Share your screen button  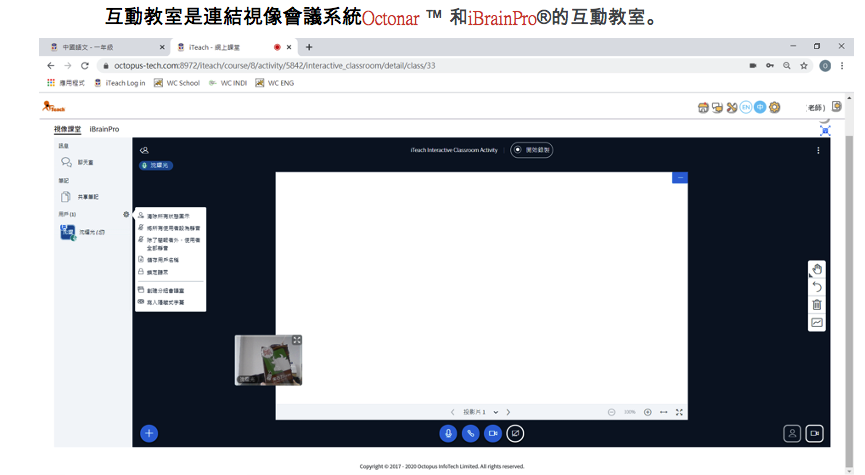515,434
